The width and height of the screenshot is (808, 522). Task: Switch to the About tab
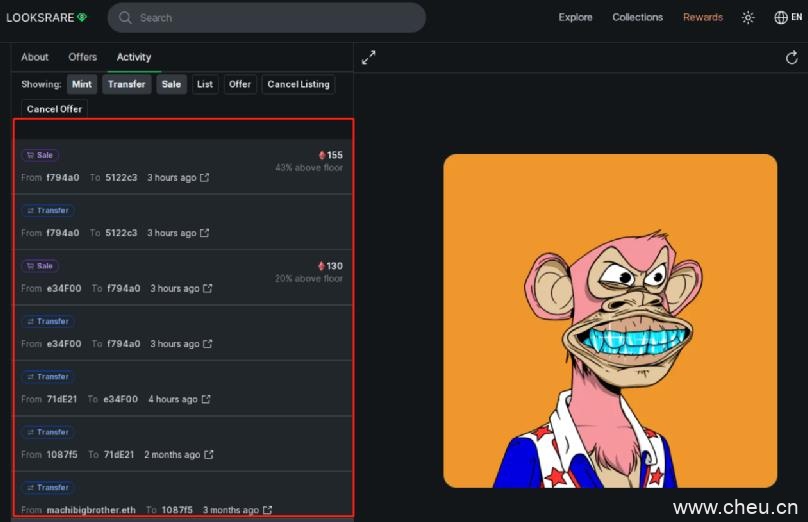pyautogui.click(x=35, y=57)
